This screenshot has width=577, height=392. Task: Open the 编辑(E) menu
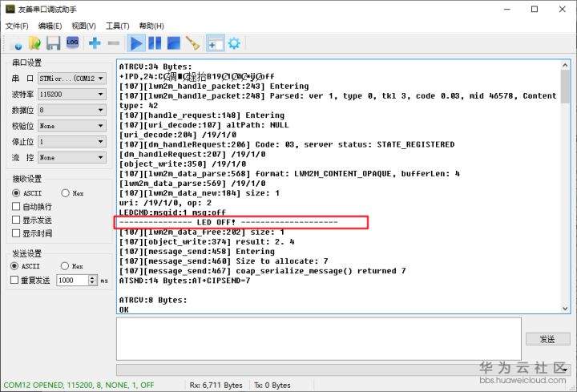coord(50,26)
